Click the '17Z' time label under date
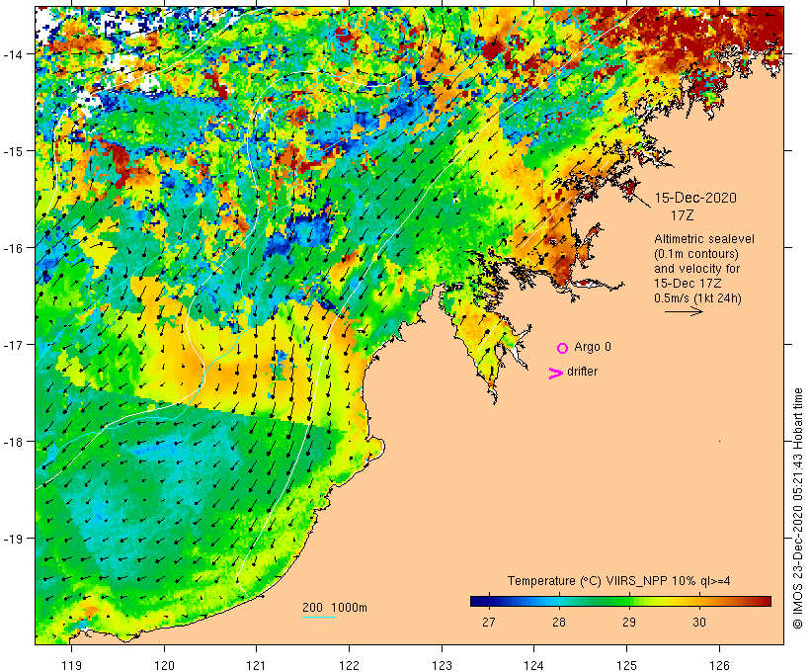Screen dimensions: 810x672 pos(682,215)
